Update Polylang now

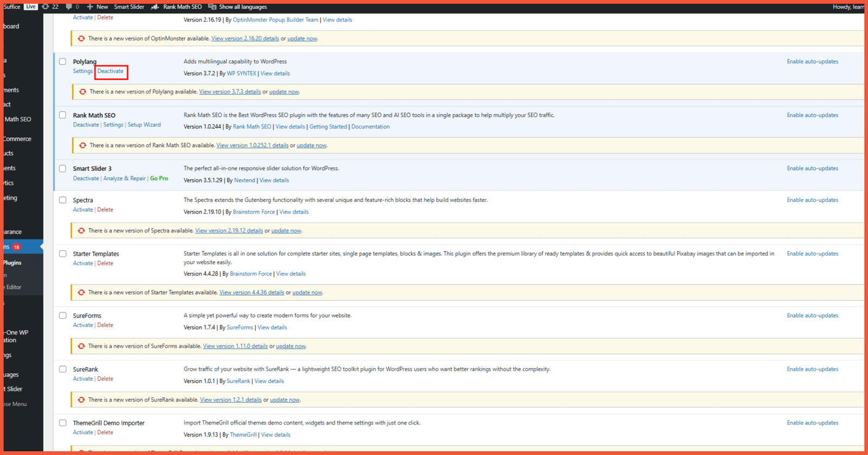pyautogui.click(x=284, y=92)
